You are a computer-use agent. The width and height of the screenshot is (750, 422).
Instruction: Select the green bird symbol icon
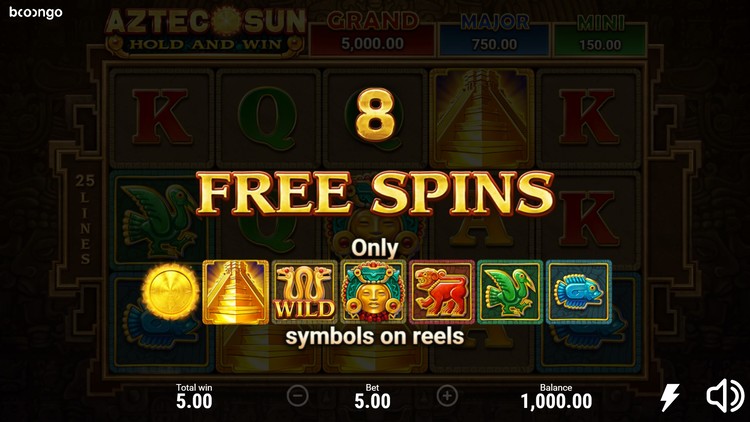pyautogui.click(x=510, y=292)
